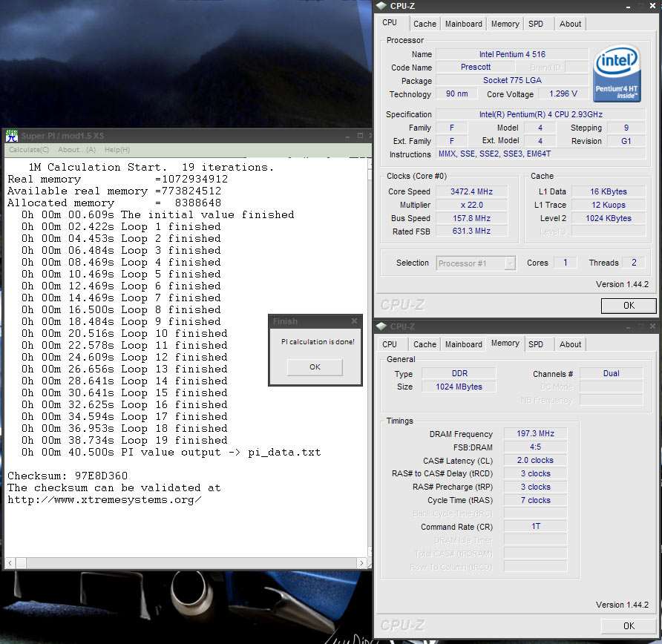Click the Checksum: 97E8D360 line

coord(68,476)
